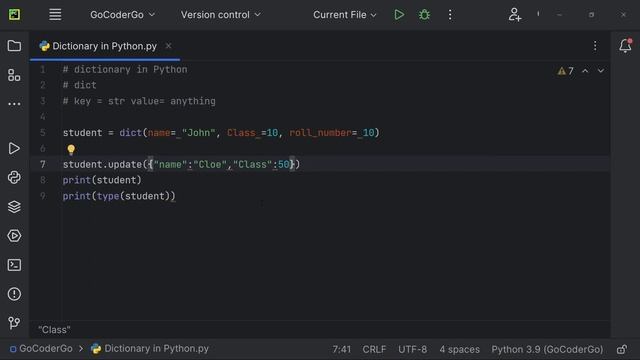Click print(type(student)) on line 9
The image size is (640, 360).
click(x=119, y=196)
